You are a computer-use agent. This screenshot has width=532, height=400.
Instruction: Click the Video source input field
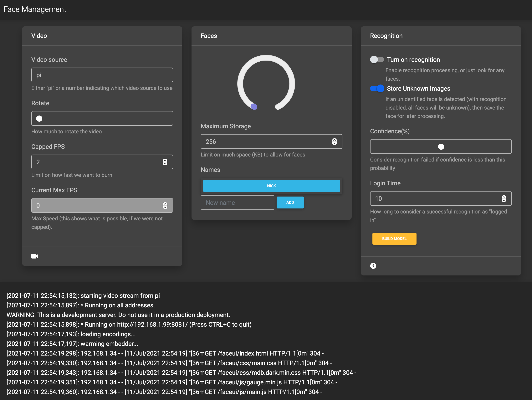tap(102, 75)
